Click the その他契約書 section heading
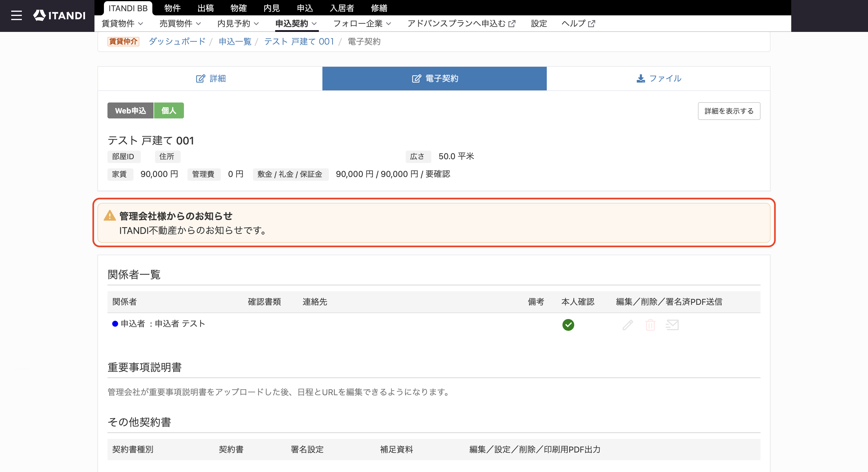 [139, 422]
